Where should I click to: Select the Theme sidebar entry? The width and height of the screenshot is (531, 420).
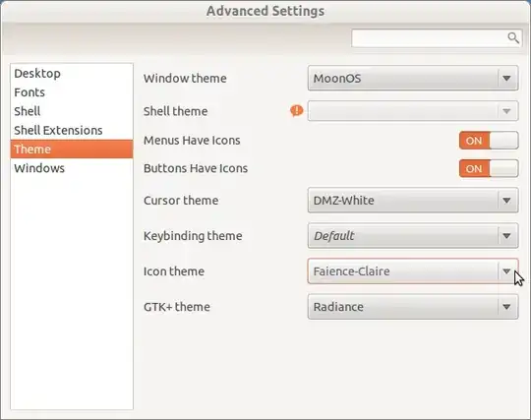click(x=72, y=150)
